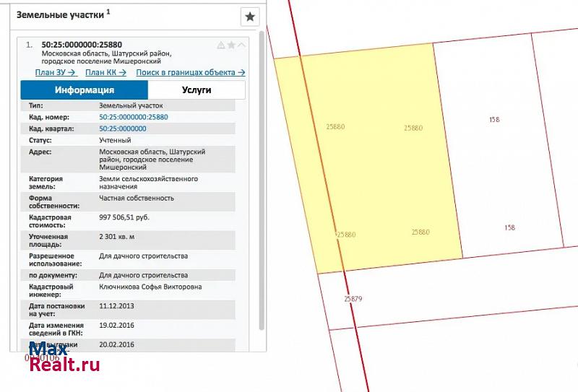Click the favorites star button in header
578x392 pixels.
[x=249, y=17]
